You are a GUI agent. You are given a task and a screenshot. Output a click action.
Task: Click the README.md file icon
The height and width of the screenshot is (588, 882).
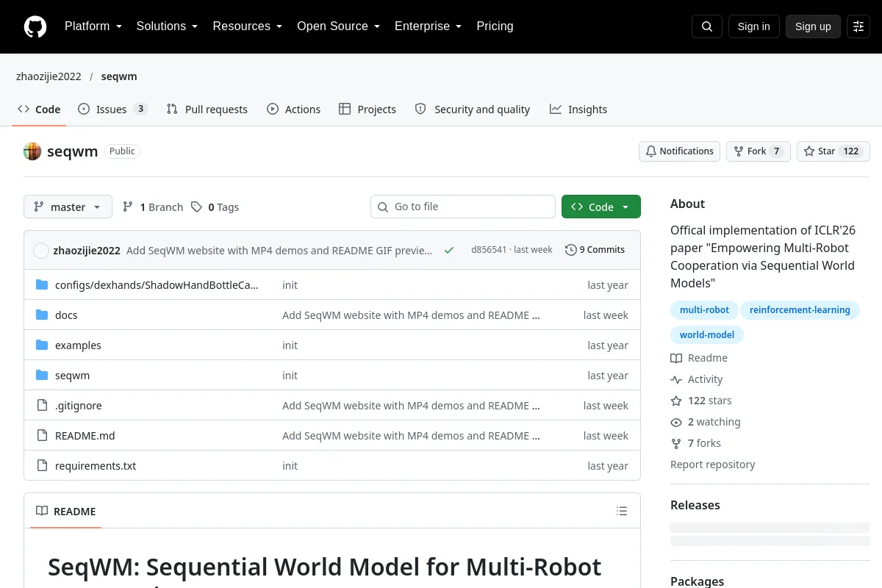(42, 435)
